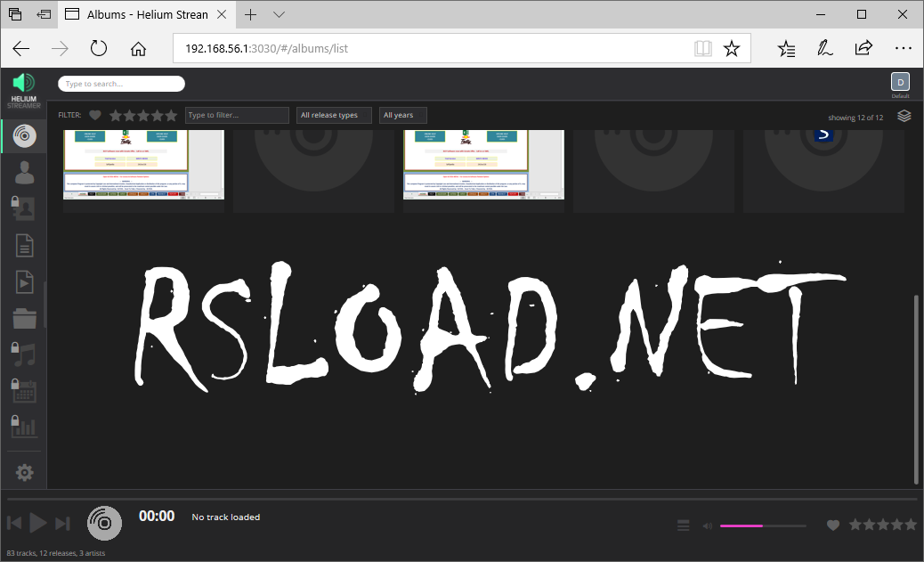Filter by three star rating
The width and height of the screenshot is (924, 562).
point(143,116)
